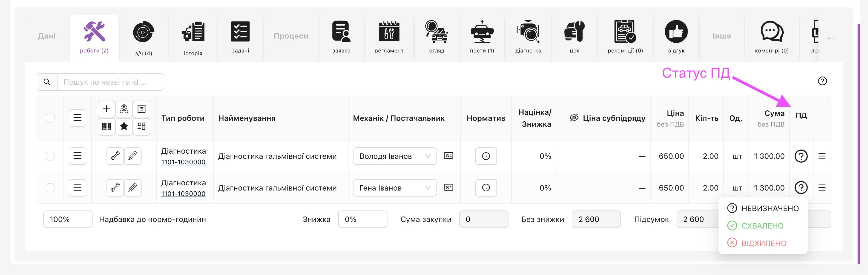Click the pencil edit icon in first row
868x275 pixels.
click(x=133, y=156)
